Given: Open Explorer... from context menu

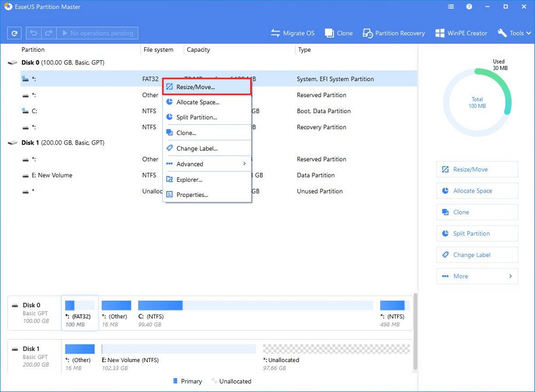Looking at the screenshot, I should (x=207, y=180).
